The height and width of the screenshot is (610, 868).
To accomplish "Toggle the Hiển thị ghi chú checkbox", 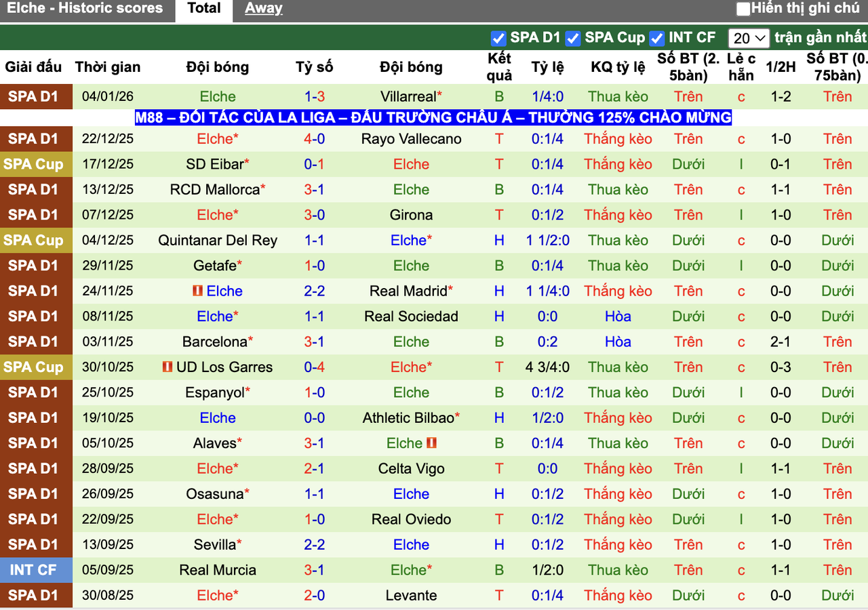I will click(x=743, y=9).
